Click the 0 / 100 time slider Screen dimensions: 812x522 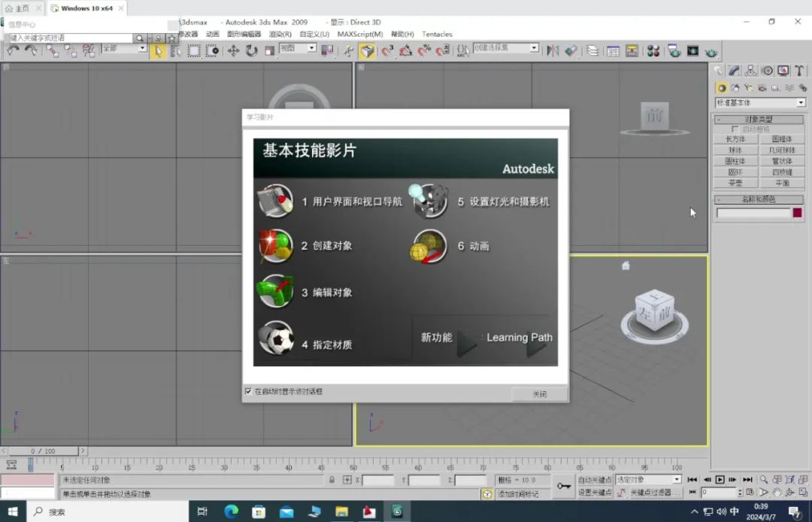tap(43, 451)
